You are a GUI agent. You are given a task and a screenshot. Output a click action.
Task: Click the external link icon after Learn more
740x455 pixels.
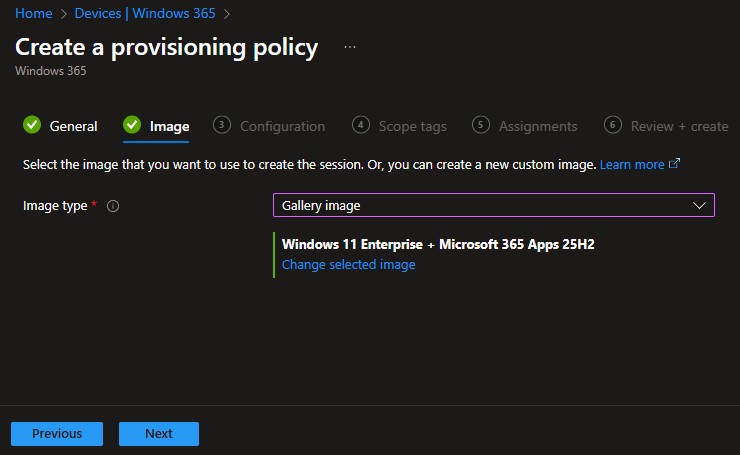(674, 164)
